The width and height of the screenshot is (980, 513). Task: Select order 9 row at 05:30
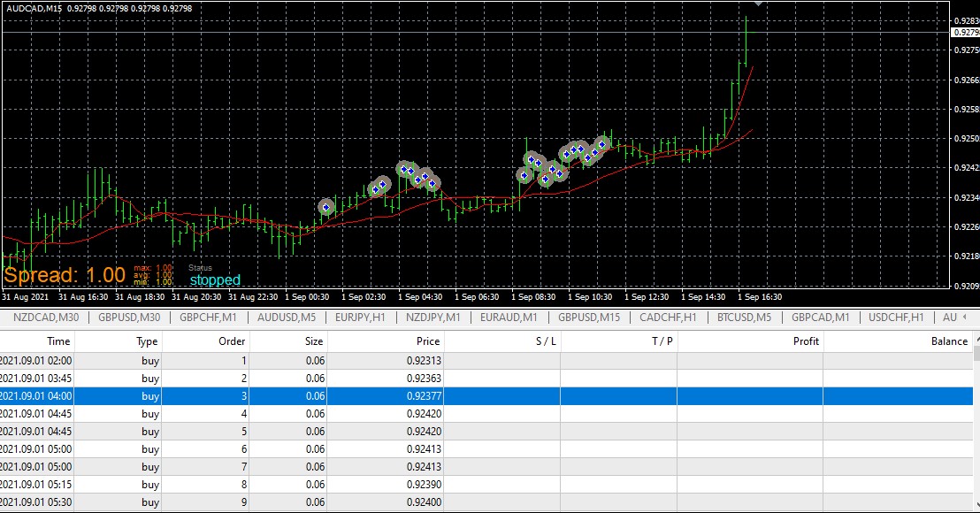coord(486,502)
